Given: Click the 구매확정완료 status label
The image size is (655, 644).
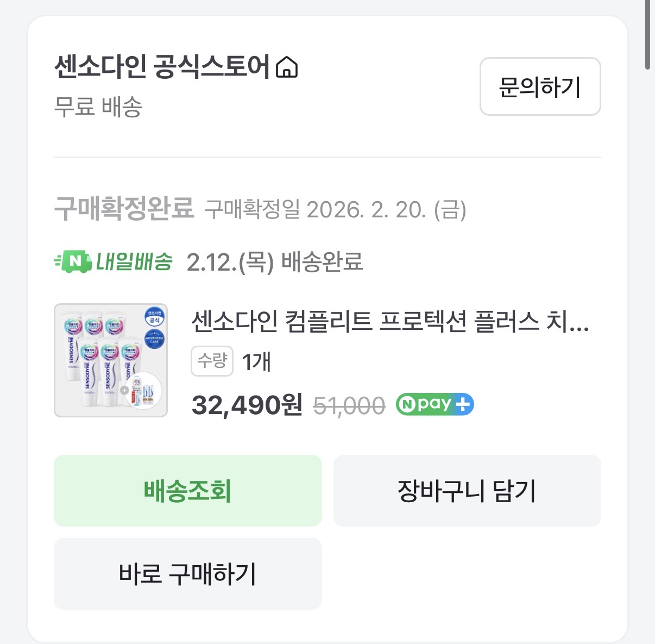Looking at the screenshot, I should (x=124, y=208).
